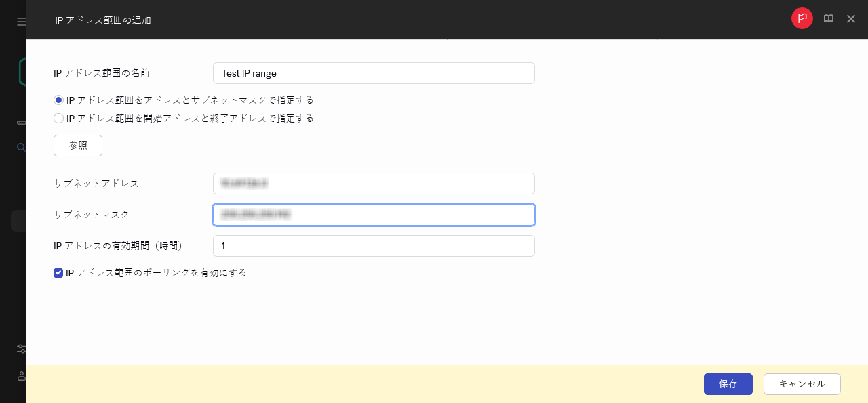Screen dimensions: 868x403
Task: Click the IP アドレスの有効期間 field
Action: click(x=374, y=246)
